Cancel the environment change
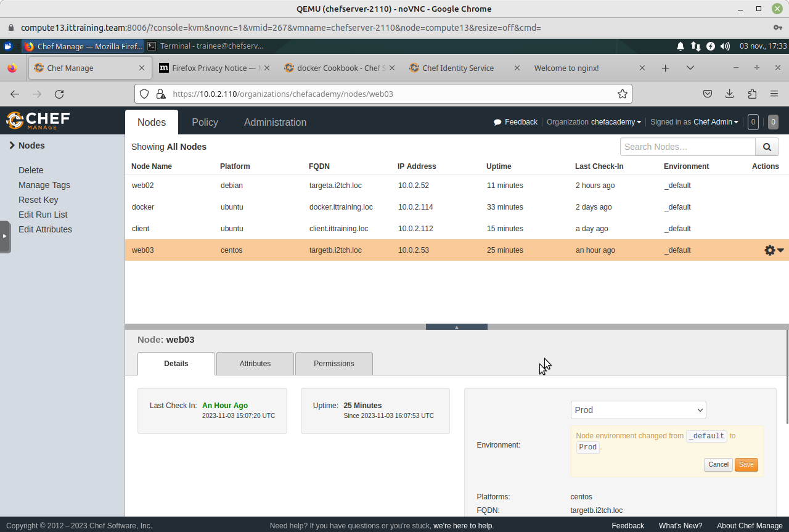The image size is (789, 532). 718,465
